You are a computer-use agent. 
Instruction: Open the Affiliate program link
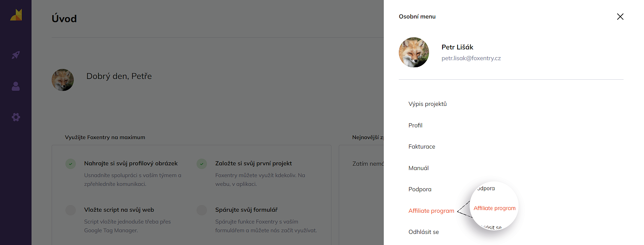coord(431,211)
